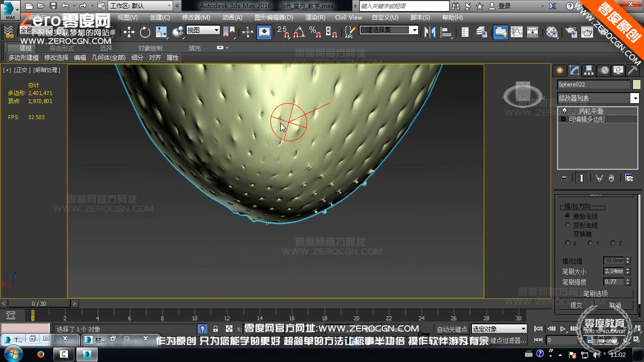Screen dimensions: 644x362
Task: Open the Modify command panel tab
Action: click(574, 70)
